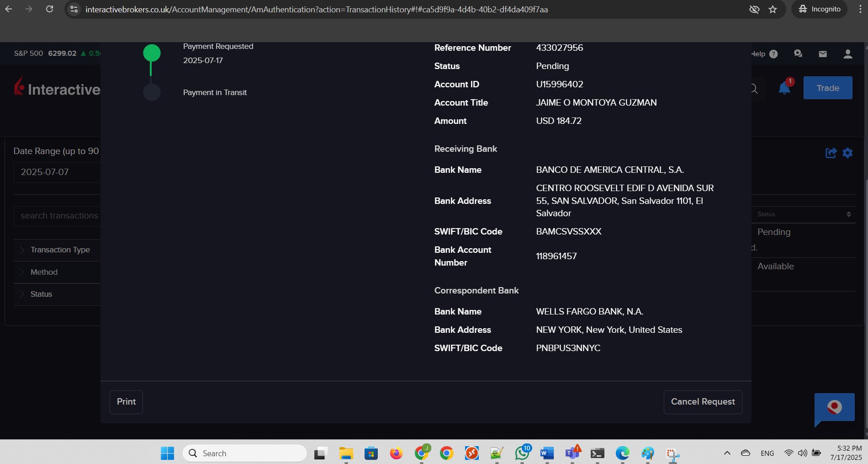
Task: Open the notifications bell icon
Action: 785,87
